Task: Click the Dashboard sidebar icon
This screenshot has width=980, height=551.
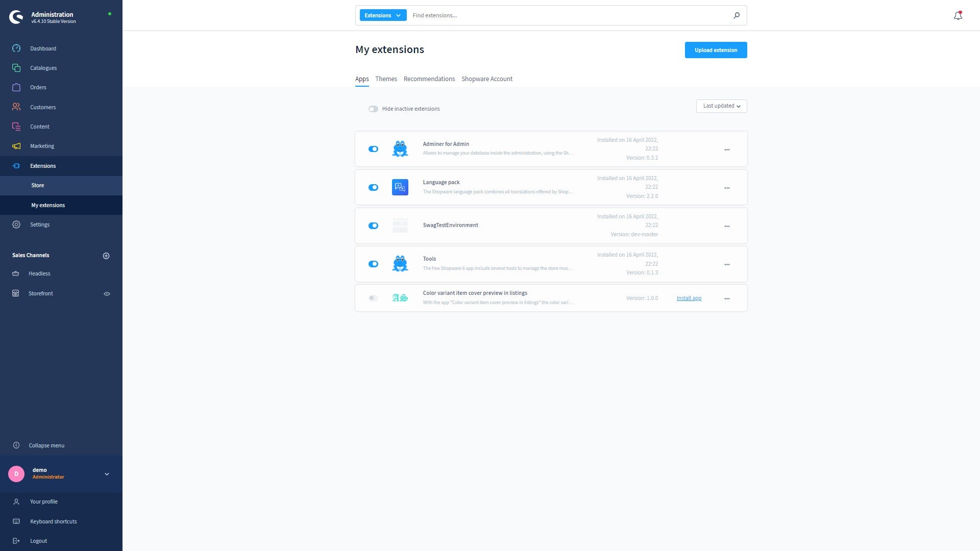Action: coord(16,48)
